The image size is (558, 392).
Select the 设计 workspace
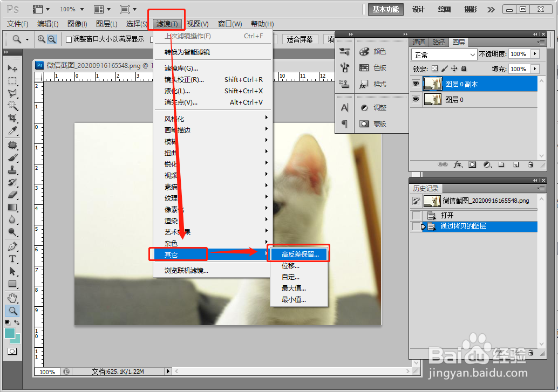tap(418, 10)
